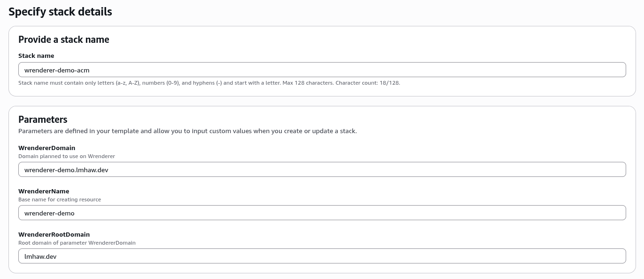Click the WrendererName label
This screenshot has height=279, width=644.
point(44,191)
